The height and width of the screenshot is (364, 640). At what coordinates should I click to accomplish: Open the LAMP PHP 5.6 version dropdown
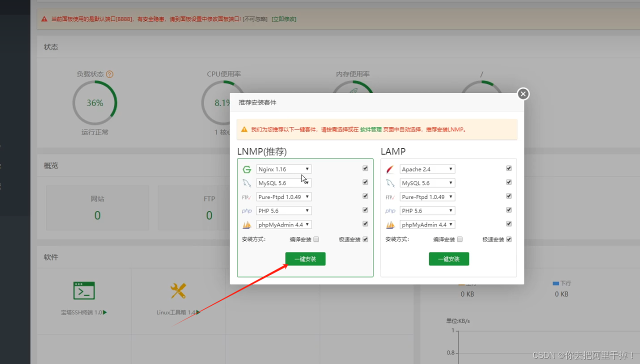pyautogui.click(x=427, y=211)
